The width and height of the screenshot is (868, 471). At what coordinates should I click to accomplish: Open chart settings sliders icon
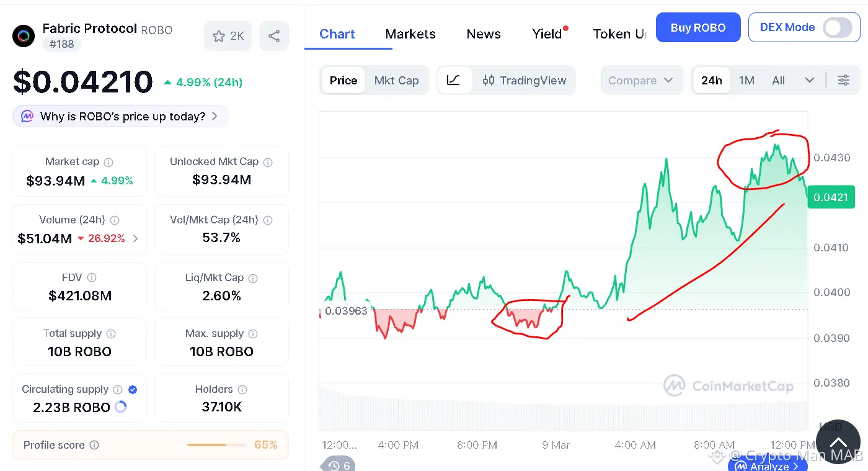843,80
